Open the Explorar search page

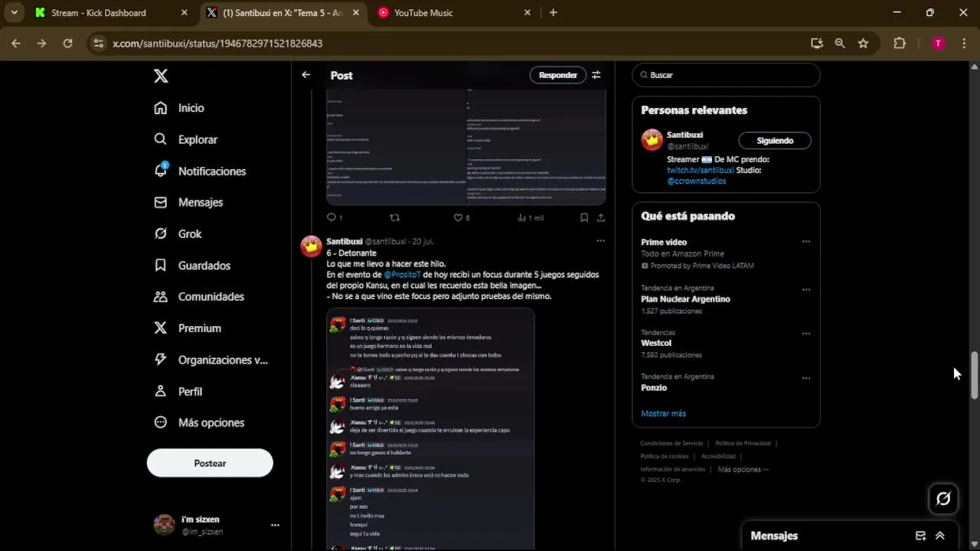pos(186,139)
